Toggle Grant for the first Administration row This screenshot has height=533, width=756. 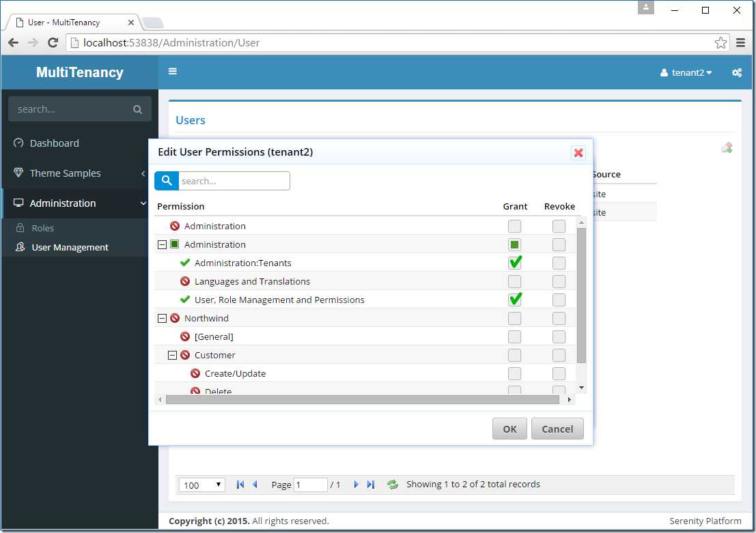[514, 226]
